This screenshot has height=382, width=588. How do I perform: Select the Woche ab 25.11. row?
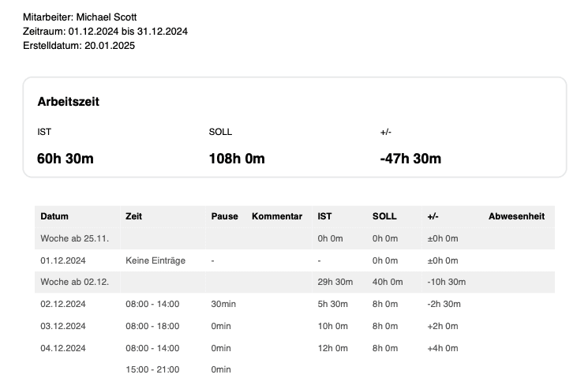click(294, 238)
